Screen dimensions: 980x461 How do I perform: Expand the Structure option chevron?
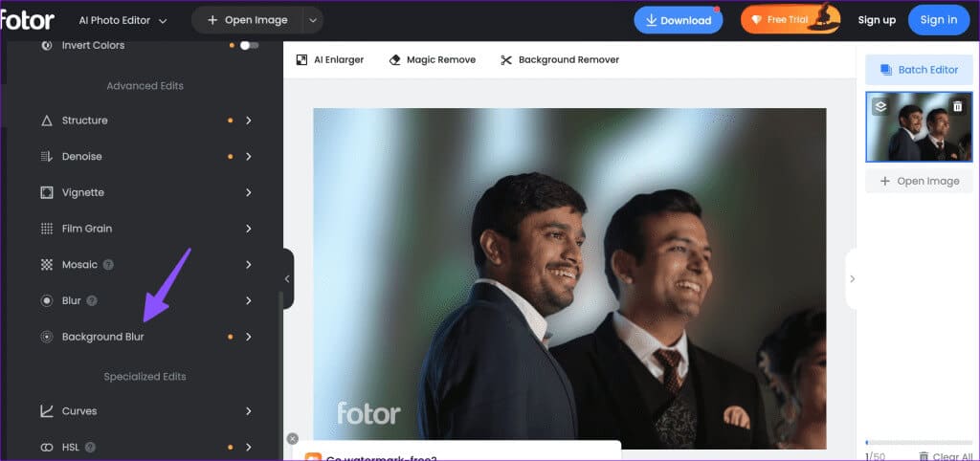coord(248,121)
